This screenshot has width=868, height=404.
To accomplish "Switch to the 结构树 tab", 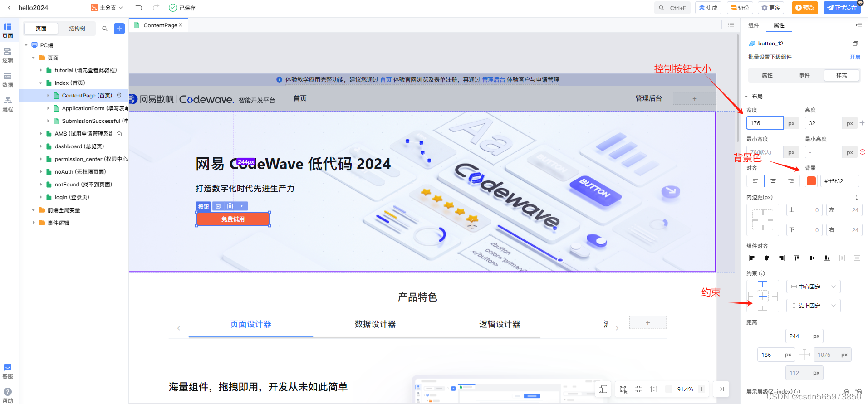I will (77, 29).
